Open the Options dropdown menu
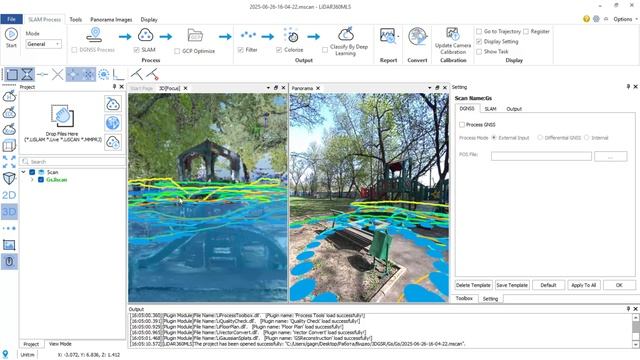 pyautogui.click(x=624, y=19)
